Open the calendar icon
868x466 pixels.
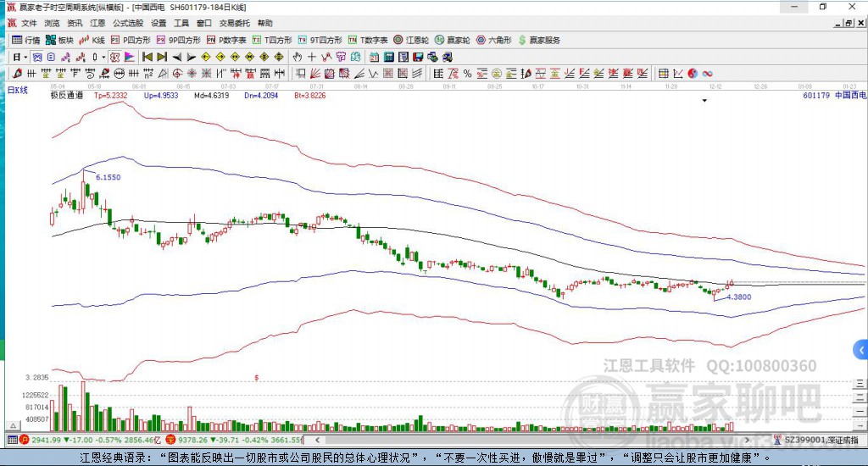(x=374, y=57)
